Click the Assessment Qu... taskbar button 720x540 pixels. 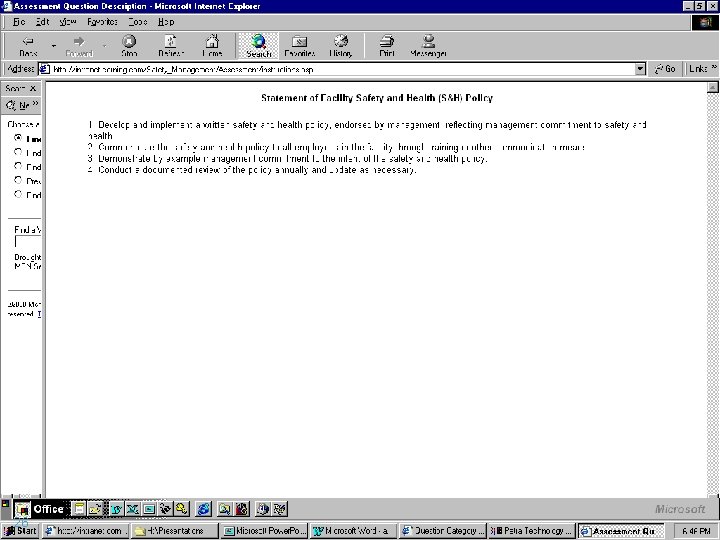tap(621, 531)
